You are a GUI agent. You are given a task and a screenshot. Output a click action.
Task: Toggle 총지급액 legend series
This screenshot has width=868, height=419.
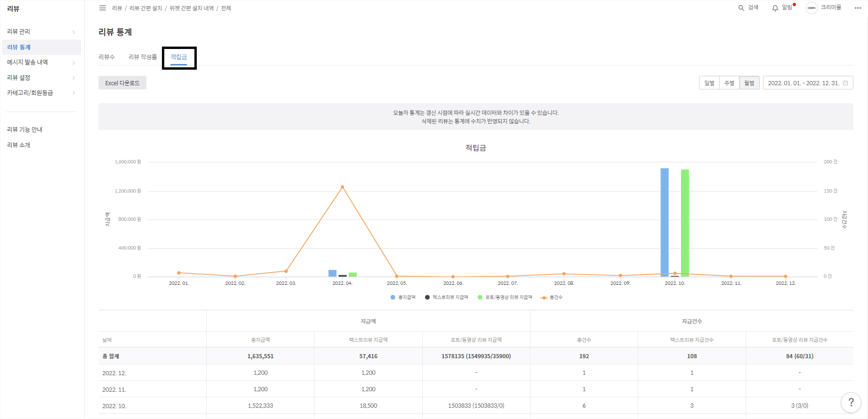(403, 298)
